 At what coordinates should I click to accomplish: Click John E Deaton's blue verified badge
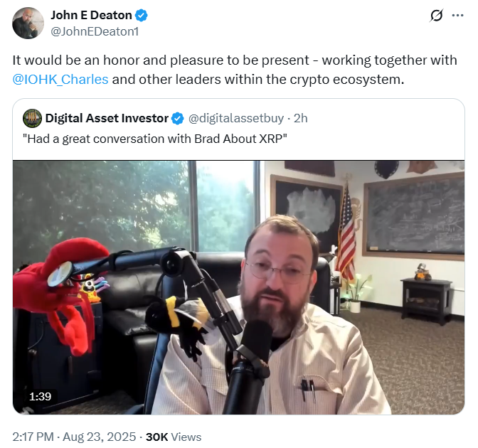coord(142,15)
